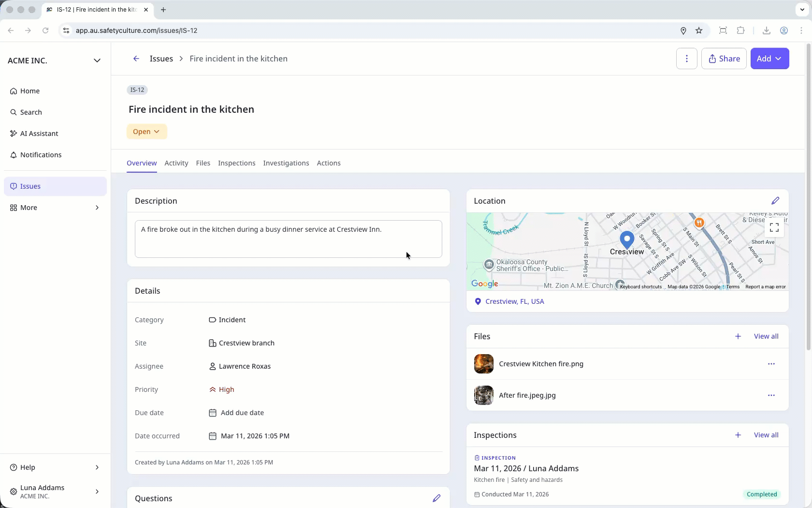Change the Incident category value
The image size is (812, 508).
coord(227,320)
